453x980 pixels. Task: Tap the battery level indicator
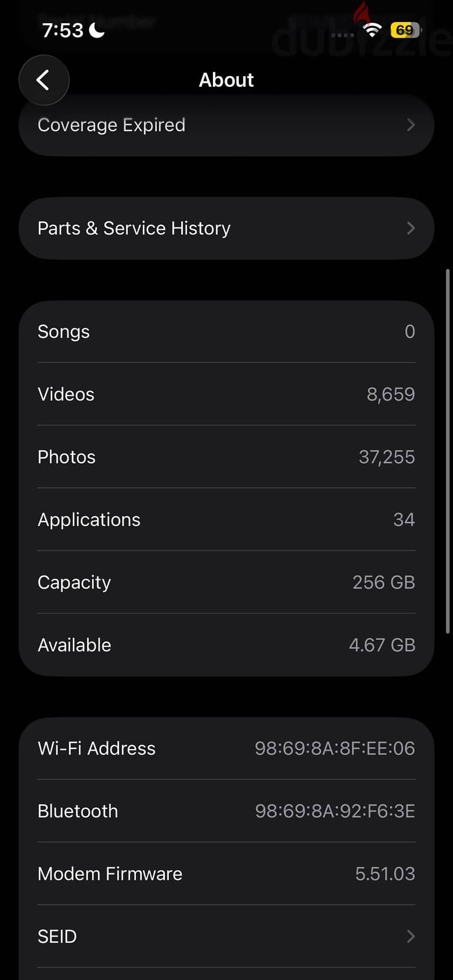click(405, 30)
